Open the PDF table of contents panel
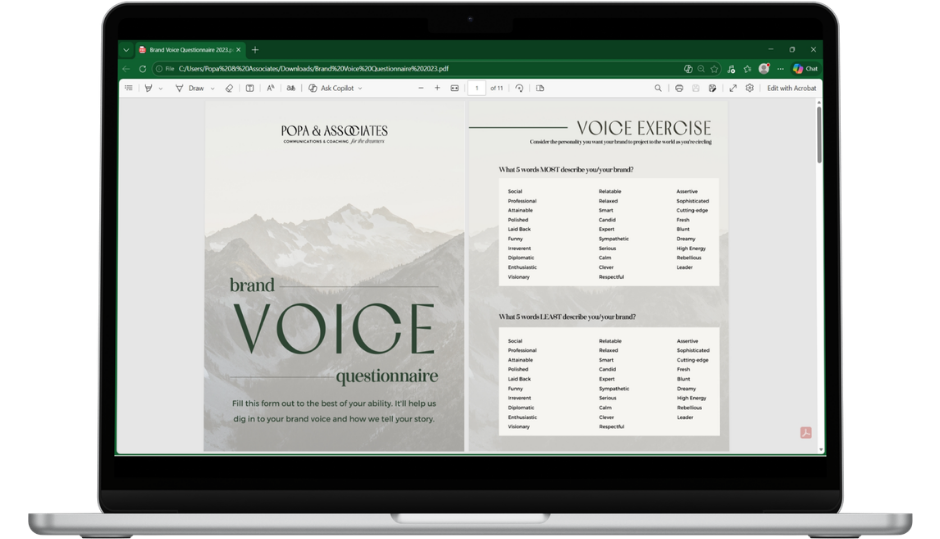Viewport: 940px width, 539px height. tap(129, 88)
